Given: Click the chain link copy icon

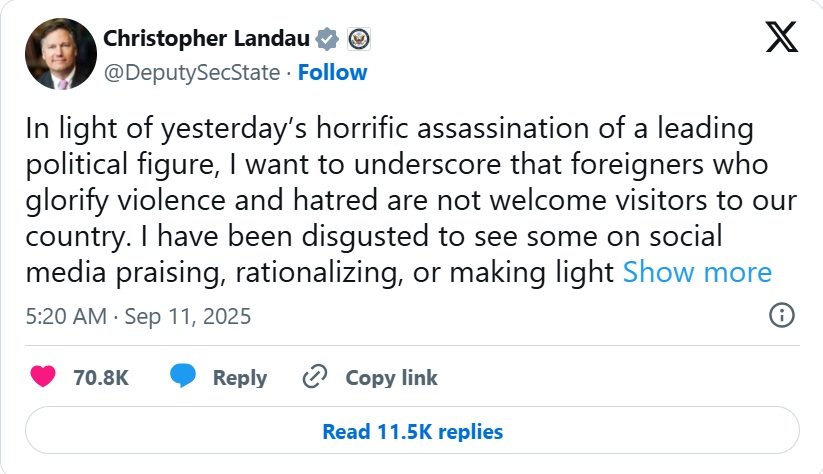Looking at the screenshot, I should 315,377.
